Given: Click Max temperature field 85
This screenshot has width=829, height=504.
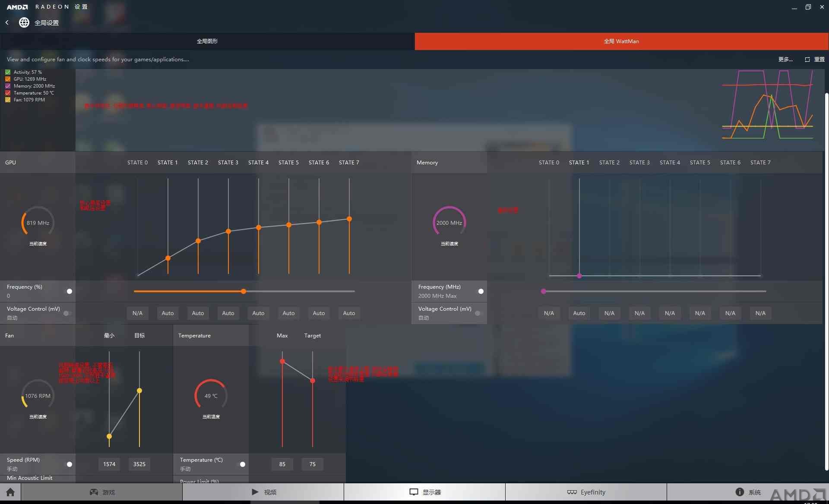Looking at the screenshot, I should (x=282, y=464).
